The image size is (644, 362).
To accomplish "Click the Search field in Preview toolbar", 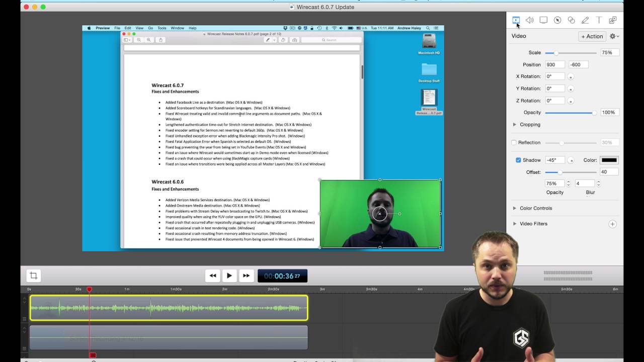I will (x=331, y=40).
